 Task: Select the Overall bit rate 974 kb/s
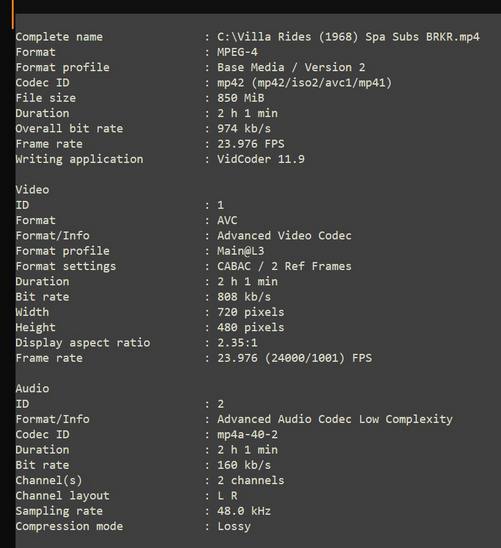[x=244, y=129]
